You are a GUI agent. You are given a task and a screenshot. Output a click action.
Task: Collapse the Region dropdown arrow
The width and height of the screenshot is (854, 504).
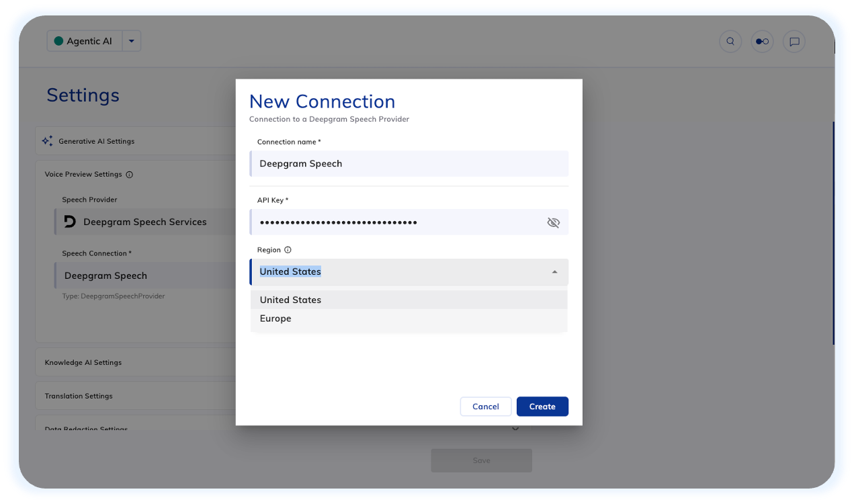554,272
